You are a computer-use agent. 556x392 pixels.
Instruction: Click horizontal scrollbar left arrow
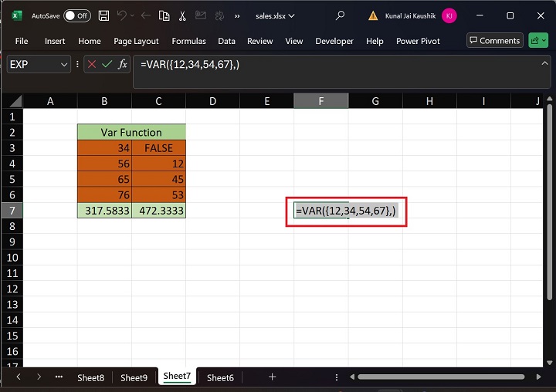coord(352,377)
